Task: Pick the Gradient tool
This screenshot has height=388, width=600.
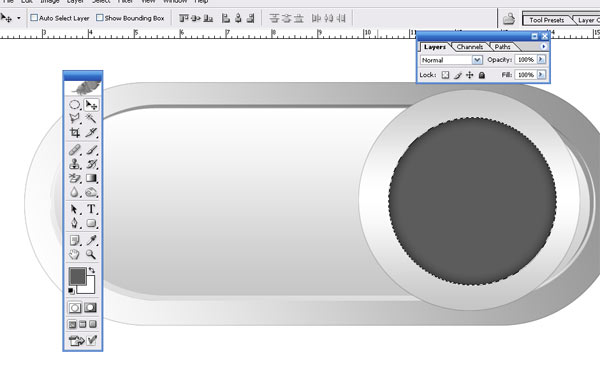Action: point(91,178)
